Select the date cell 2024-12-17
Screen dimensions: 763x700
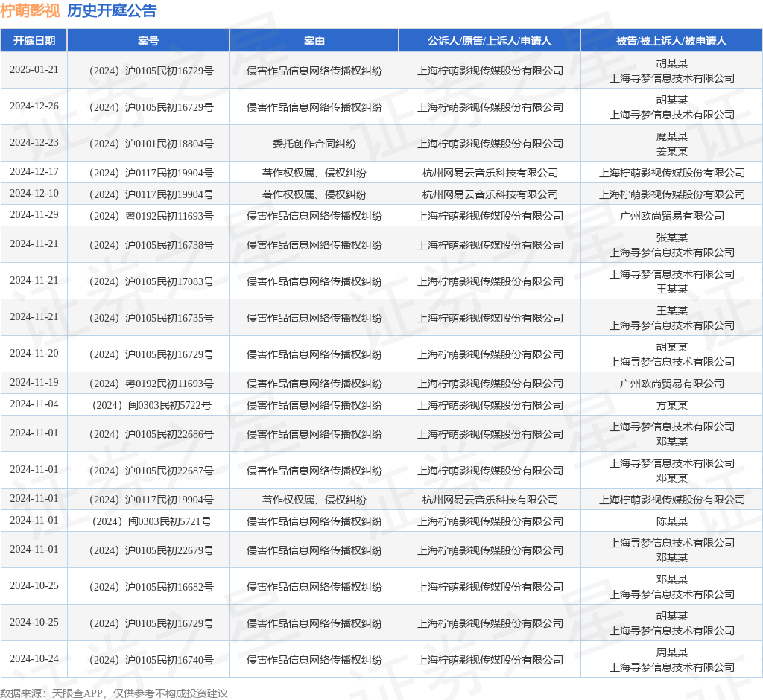coord(34,172)
